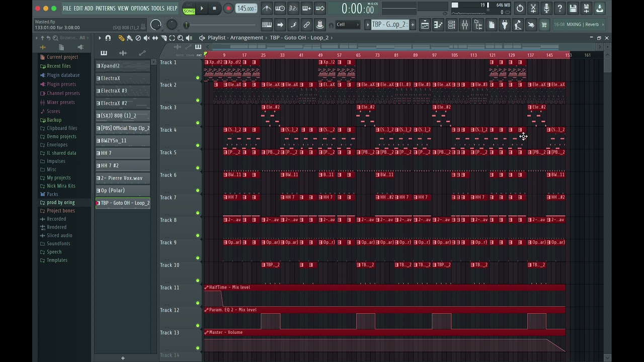Viewport: 644px width, 362px height.
Task: Click the master volume knob
Action: (x=156, y=25)
